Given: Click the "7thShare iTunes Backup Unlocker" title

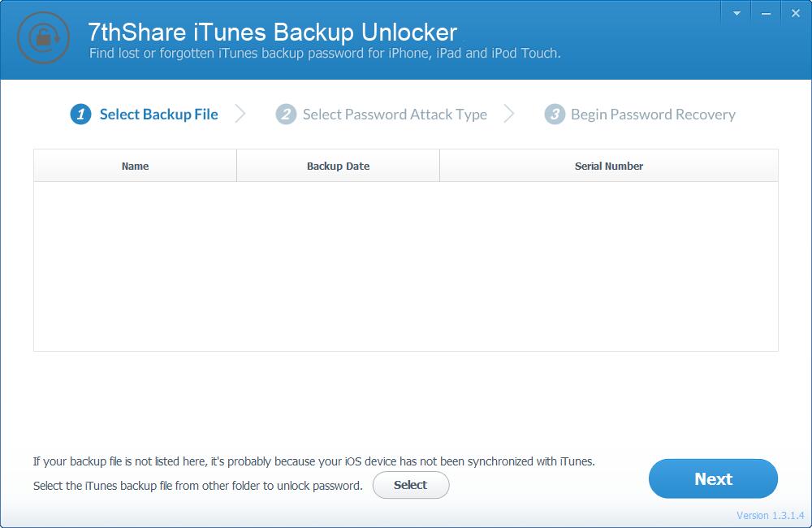Looking at the screenshot, I should click(x=272, y=32).
